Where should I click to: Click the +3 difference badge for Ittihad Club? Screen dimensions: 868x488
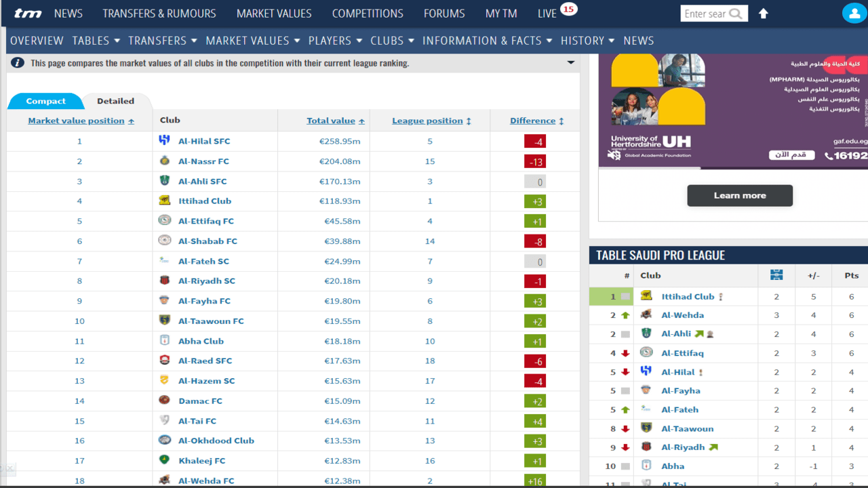click(535, 201)
